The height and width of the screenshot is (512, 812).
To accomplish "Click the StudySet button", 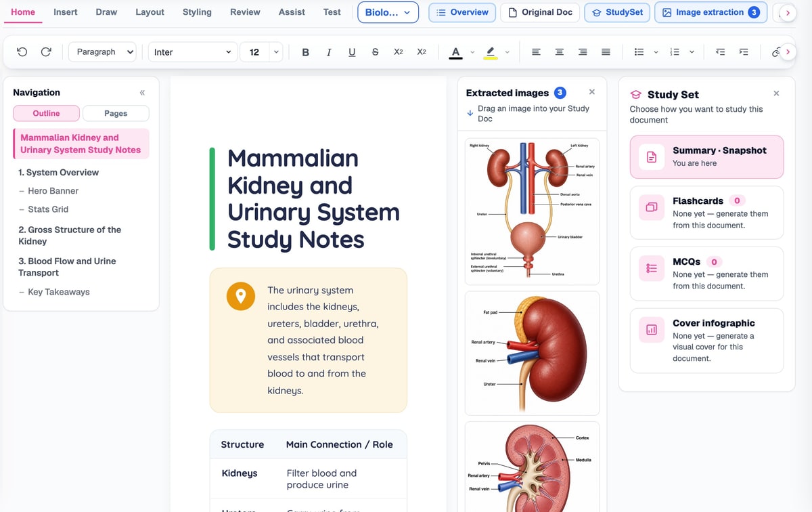I will (x=617, y=12).
